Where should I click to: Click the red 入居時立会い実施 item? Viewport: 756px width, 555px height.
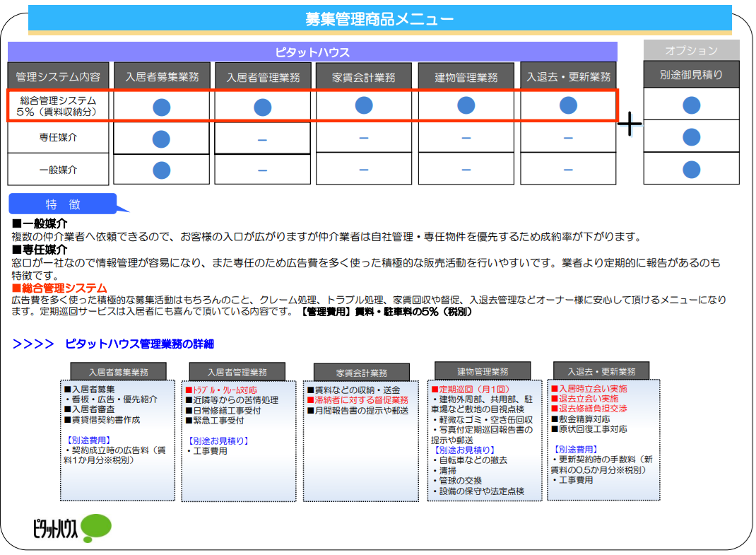point(589,389)
